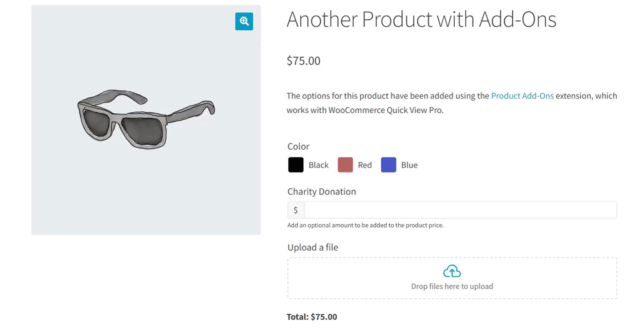
Task: Open the sunglasses product image
Action: tap(146, 120)
